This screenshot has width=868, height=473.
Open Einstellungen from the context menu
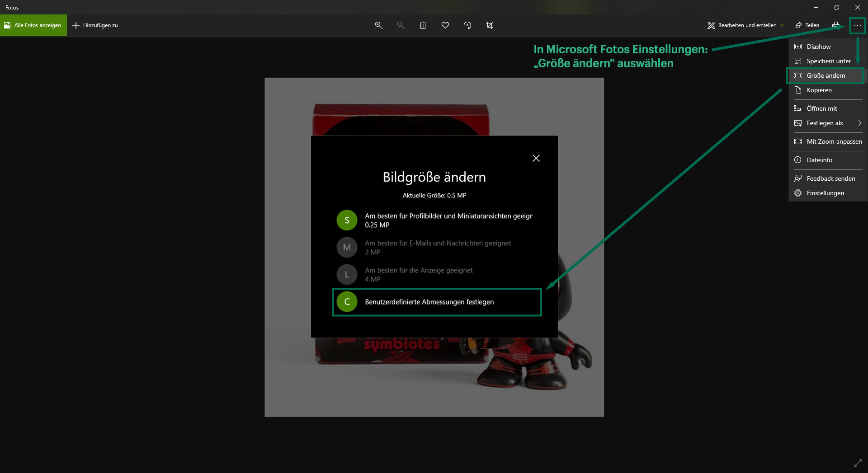(x=826, y=193)
